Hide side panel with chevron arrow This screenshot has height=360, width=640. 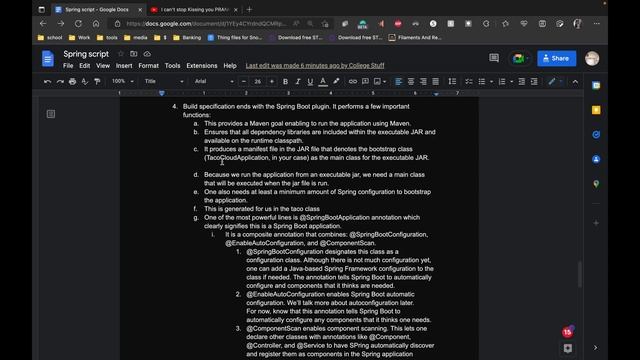point(595,348)
